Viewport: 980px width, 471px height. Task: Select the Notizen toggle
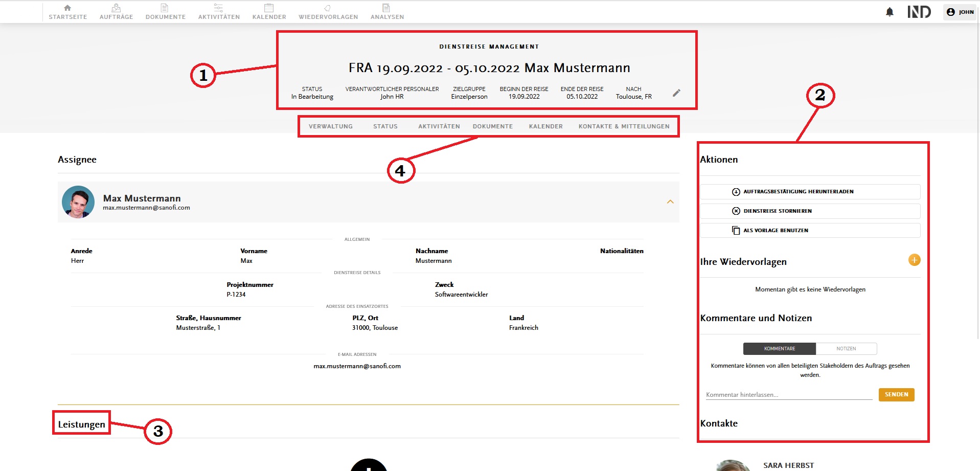pyautogui.click(x=846, y=349)
